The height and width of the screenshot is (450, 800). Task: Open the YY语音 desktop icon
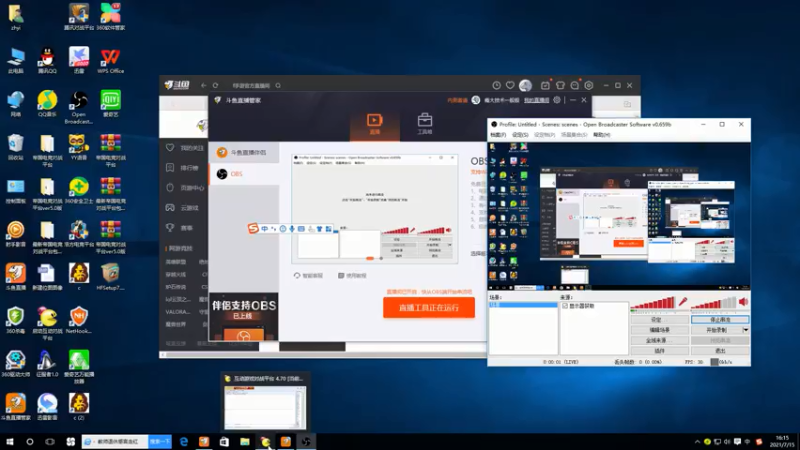(79, 147)
